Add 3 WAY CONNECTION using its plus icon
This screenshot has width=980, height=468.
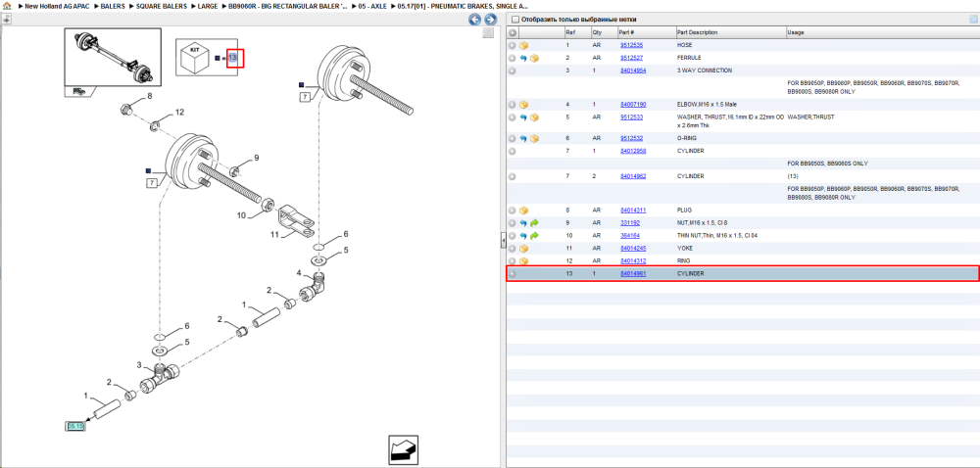click(512, 70)
